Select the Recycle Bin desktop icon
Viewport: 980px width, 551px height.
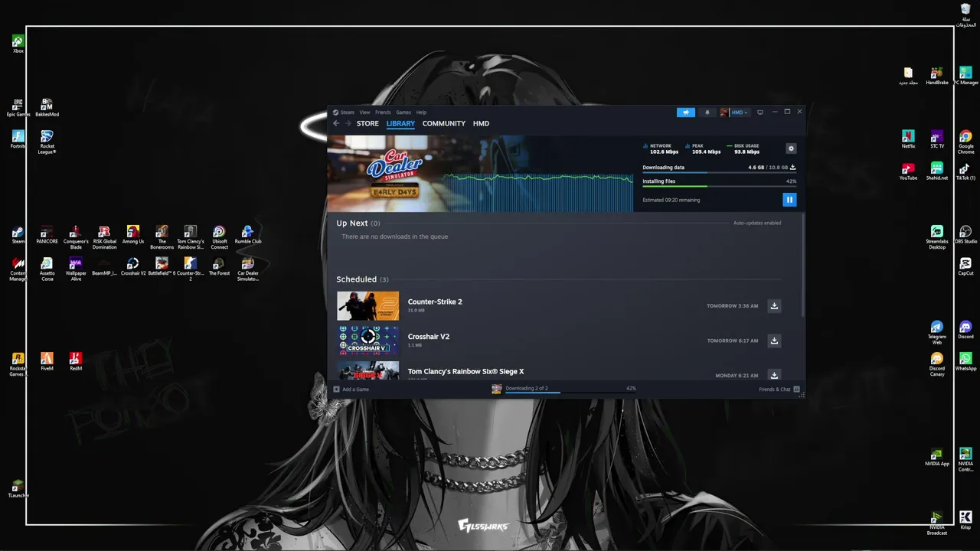coord(965,15)
